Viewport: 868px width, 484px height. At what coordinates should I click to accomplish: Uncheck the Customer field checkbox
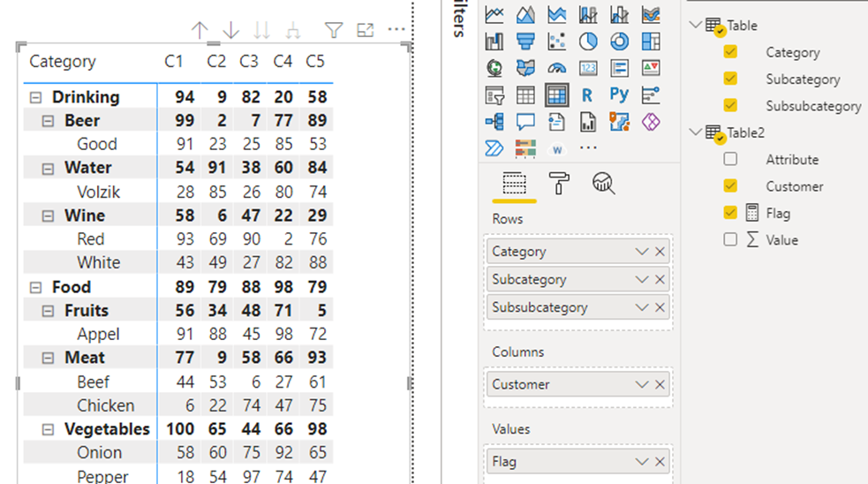[730, 186]
